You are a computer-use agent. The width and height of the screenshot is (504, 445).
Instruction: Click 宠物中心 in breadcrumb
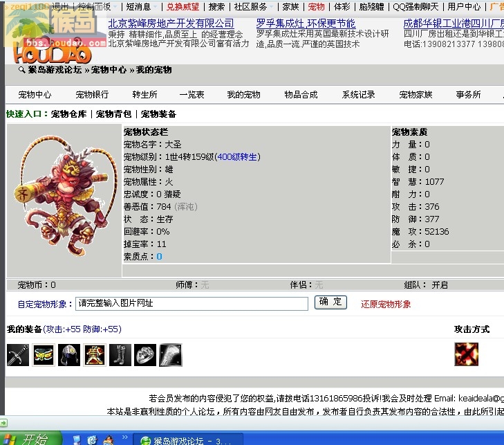(x=109, y=69)
